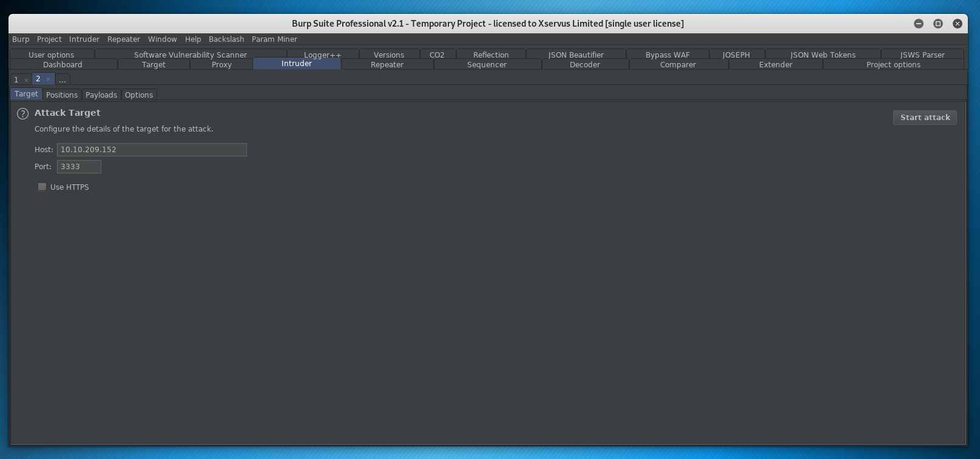Switch to the Payloads sub-tab
Viewport: 980px width, 459px height.
pos(101,95)
